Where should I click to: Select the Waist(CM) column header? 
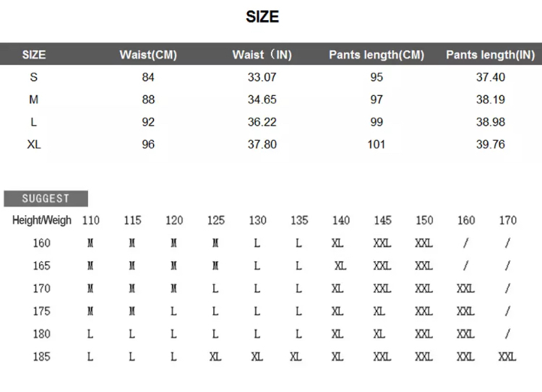pyautogui.click(x=148, y=55)
